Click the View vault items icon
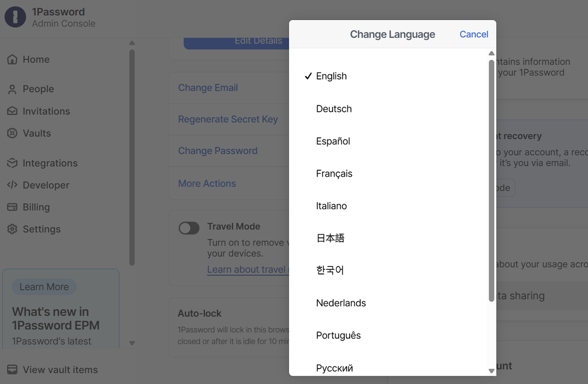The image size is (588, 384). [12, 370]
